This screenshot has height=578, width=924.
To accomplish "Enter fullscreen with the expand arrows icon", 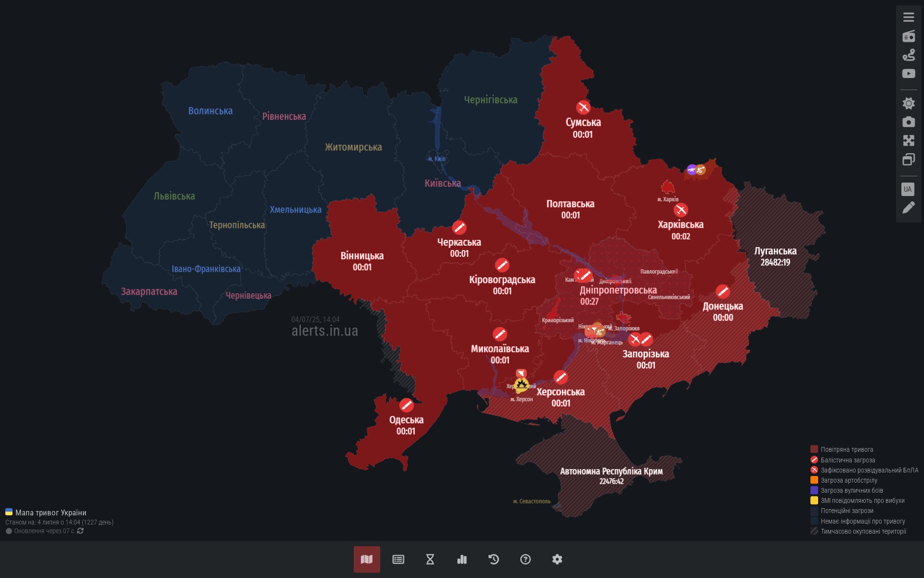I will pyautogui.click(x=908, y=141).
